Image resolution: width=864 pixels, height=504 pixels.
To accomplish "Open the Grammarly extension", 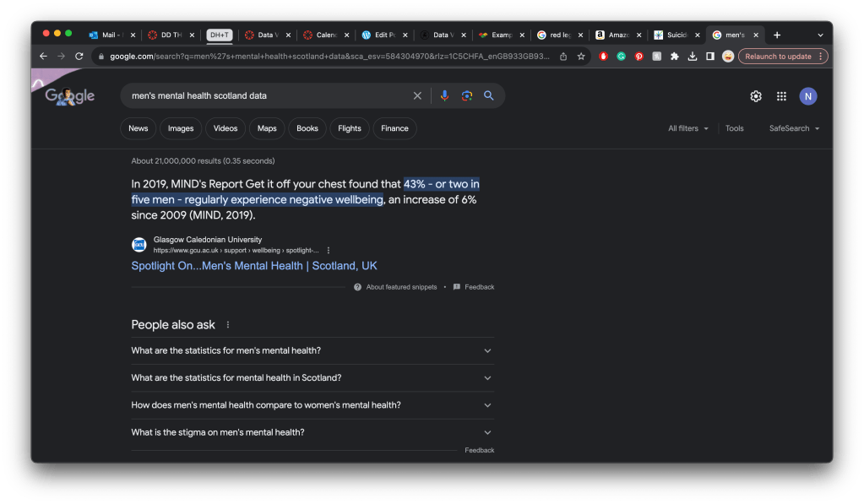I will 621,57.
